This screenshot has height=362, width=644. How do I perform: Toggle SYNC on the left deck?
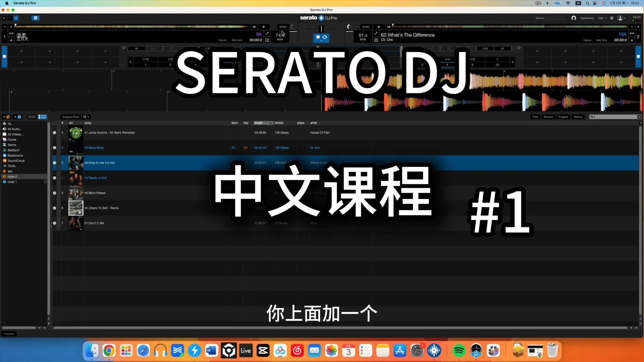283,27
